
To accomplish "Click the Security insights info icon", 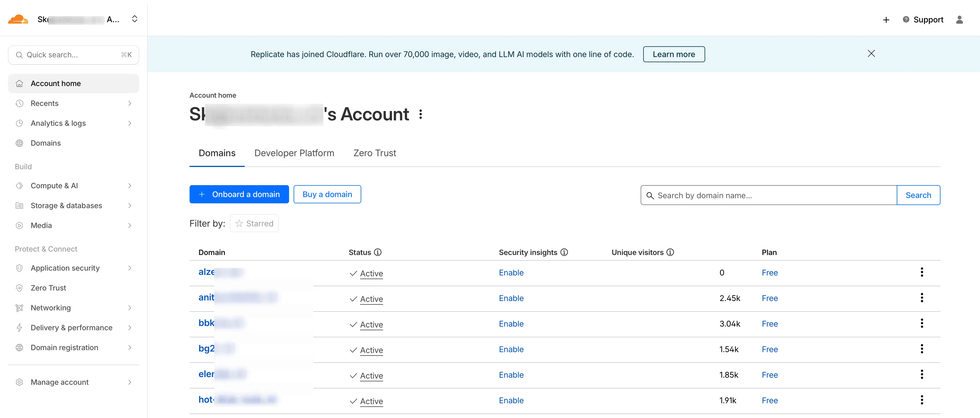I will [x=564, y=252].
